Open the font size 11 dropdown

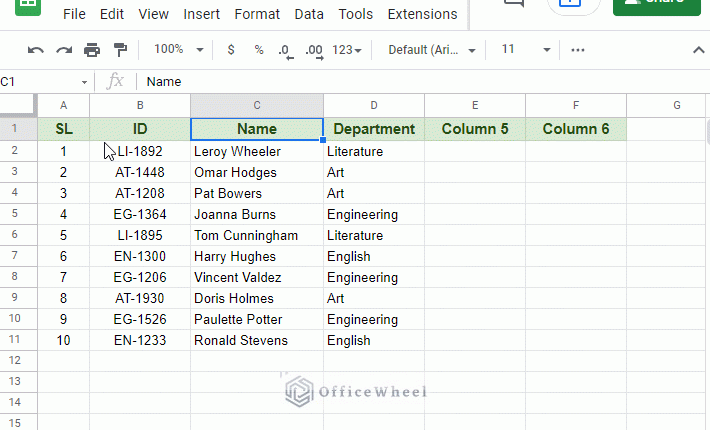[x=526, y=49]
